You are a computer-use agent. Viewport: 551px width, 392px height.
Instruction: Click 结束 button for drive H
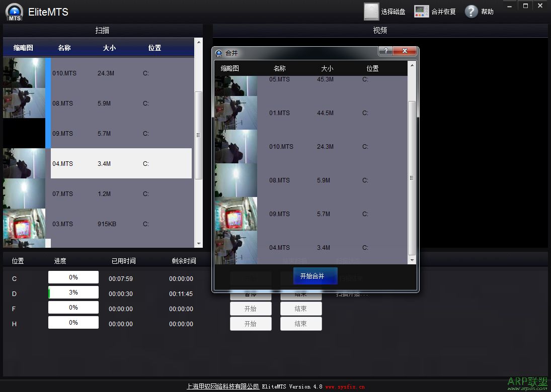[301, 324]
